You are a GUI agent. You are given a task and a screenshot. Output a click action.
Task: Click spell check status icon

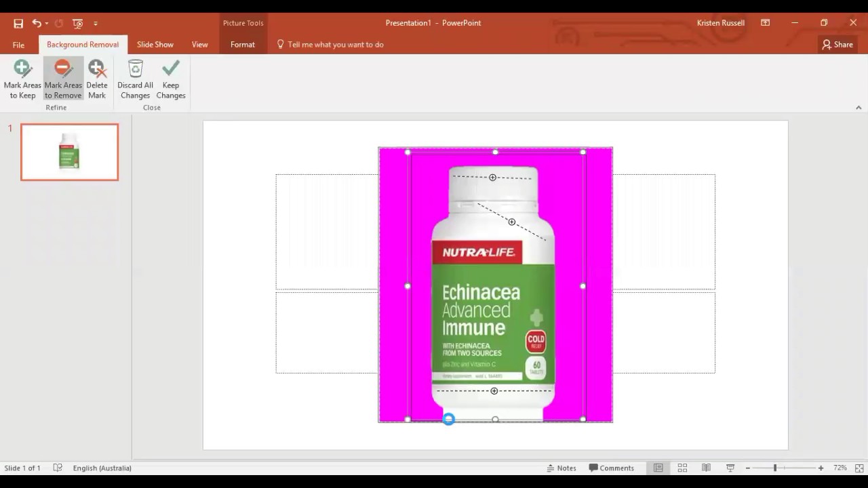click(58, 468)
